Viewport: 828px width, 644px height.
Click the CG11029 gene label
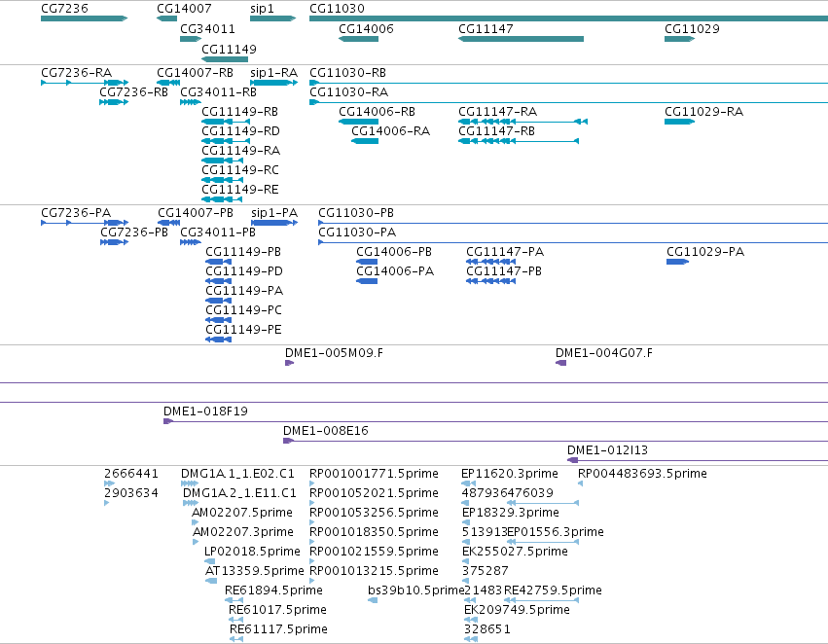point(692,28)
